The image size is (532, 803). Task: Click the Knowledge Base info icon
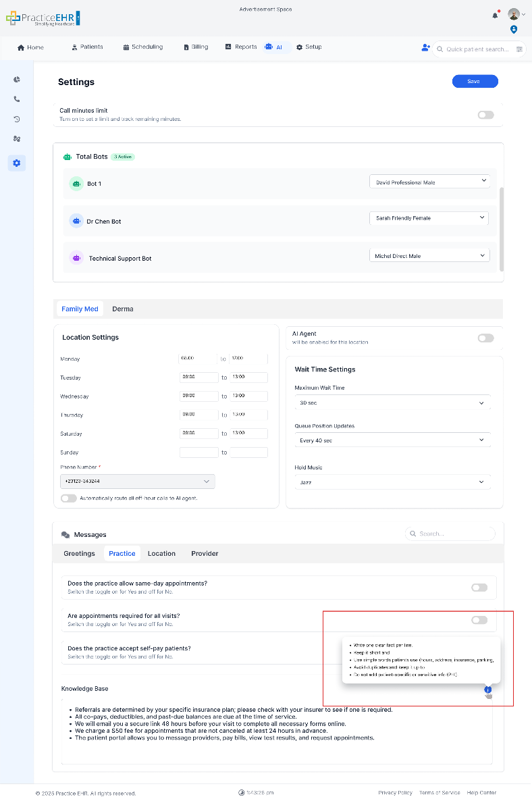tap(487, 690)
